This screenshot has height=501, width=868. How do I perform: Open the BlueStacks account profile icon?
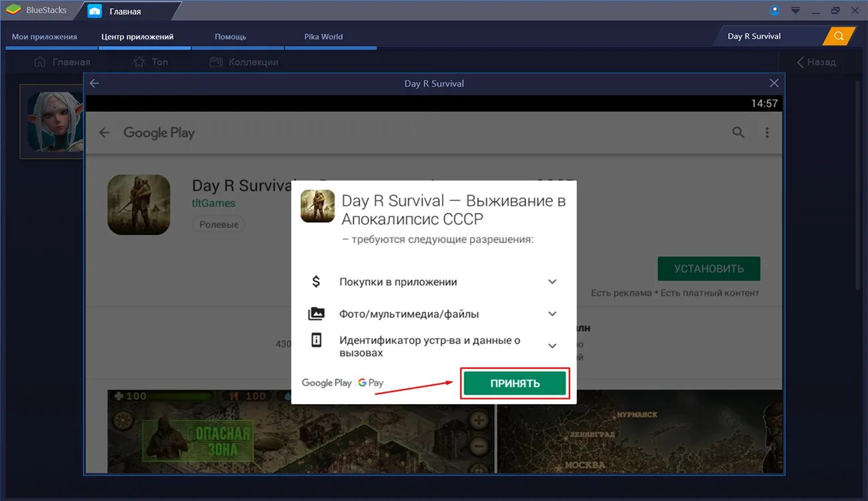[x=775, y=10]
